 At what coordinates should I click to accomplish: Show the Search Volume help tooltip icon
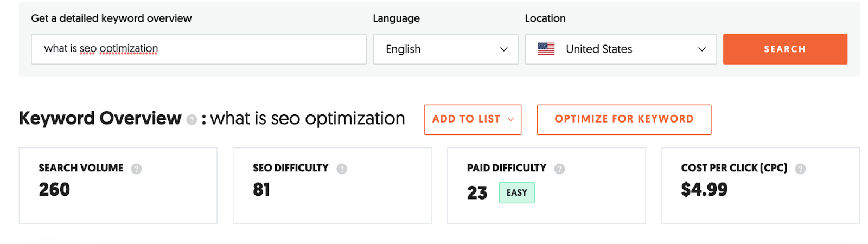(136, 169)
